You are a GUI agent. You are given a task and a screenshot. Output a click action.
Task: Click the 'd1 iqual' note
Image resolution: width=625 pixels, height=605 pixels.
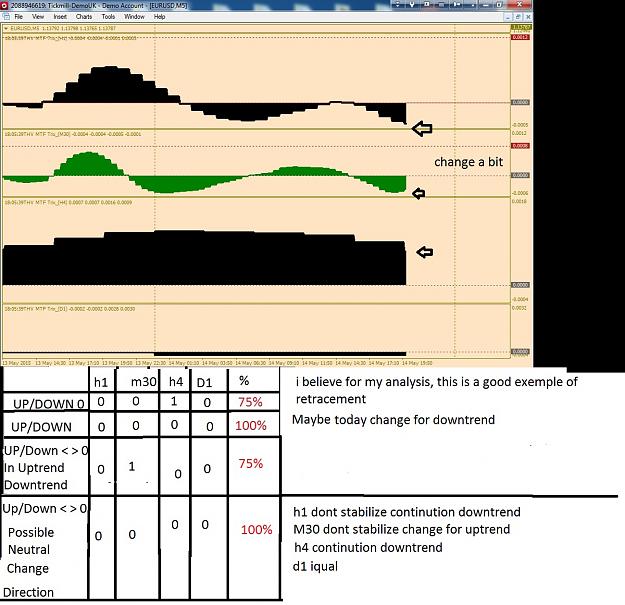pyautogui.click(x=315, y=566)
